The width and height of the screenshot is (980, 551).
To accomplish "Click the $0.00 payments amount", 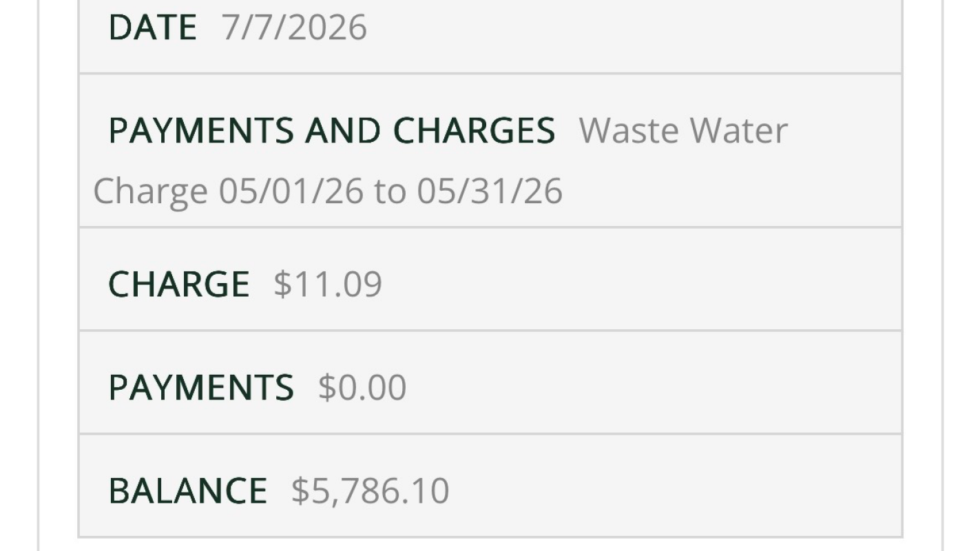I will (x=362, y=387).
